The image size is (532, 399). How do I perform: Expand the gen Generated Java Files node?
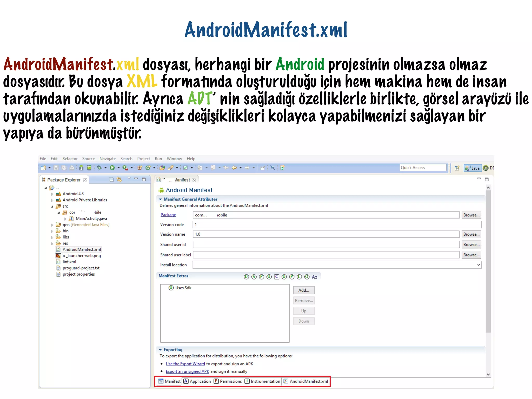tap(52, 225)
